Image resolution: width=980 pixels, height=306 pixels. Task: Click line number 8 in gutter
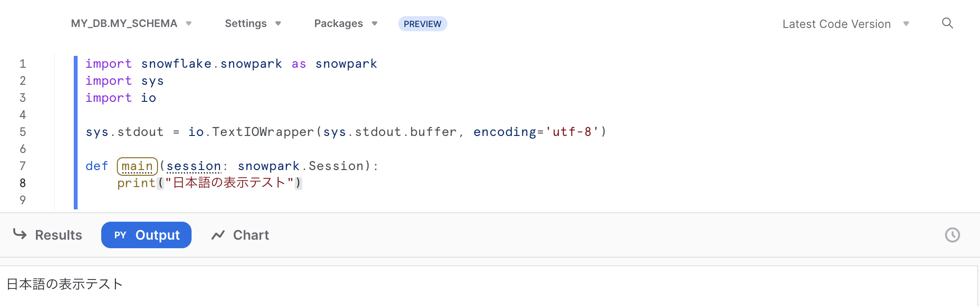point(23,183)
